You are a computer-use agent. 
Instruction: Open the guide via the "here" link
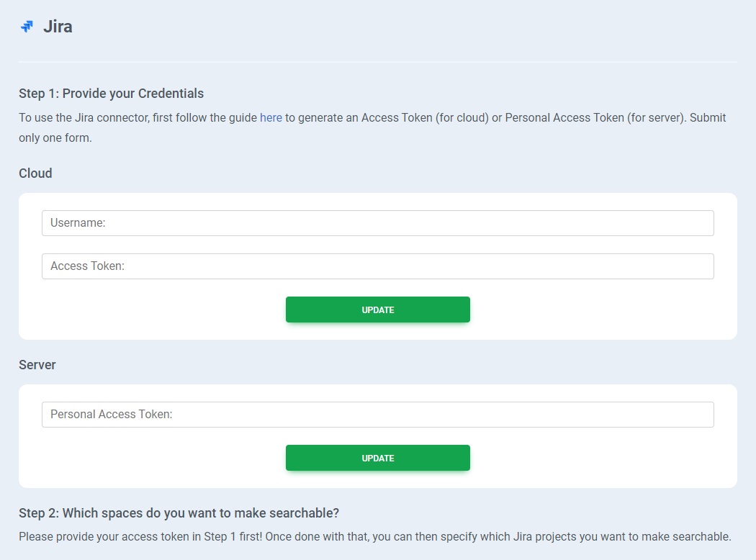(271, 117)
